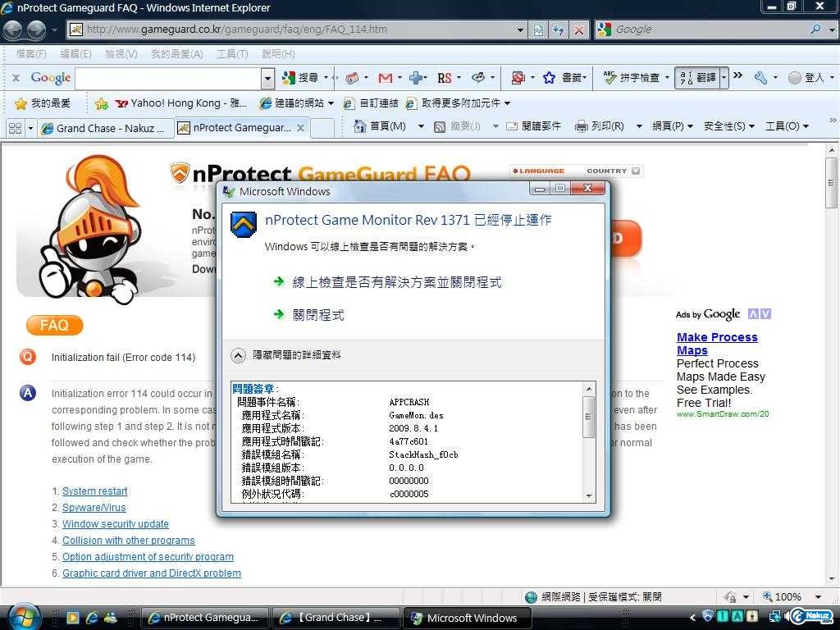840x630 pixels.
Task: Collapse 隱藏問題的詳細資料 details expander
Action: [238, 355]
